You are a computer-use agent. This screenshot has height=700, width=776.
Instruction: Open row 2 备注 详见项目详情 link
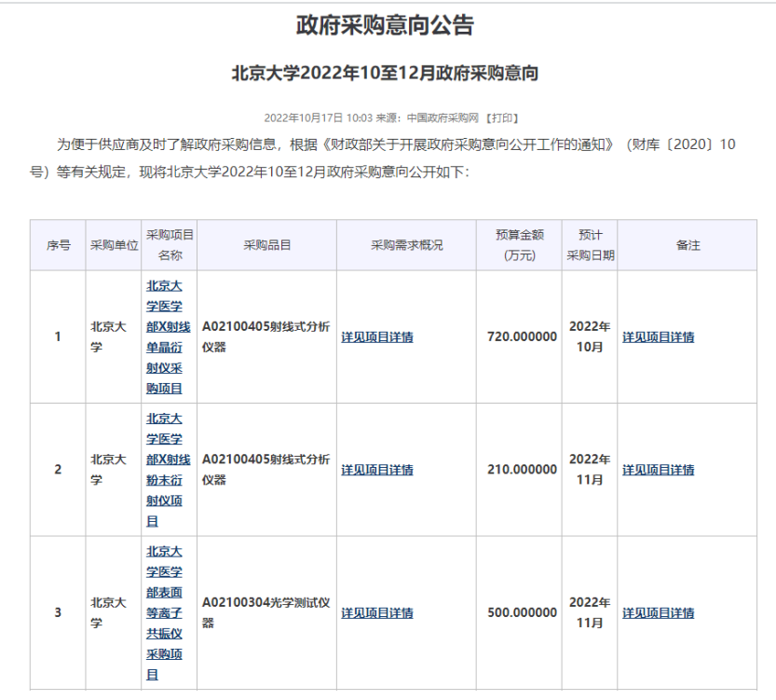tap(659, 470)
